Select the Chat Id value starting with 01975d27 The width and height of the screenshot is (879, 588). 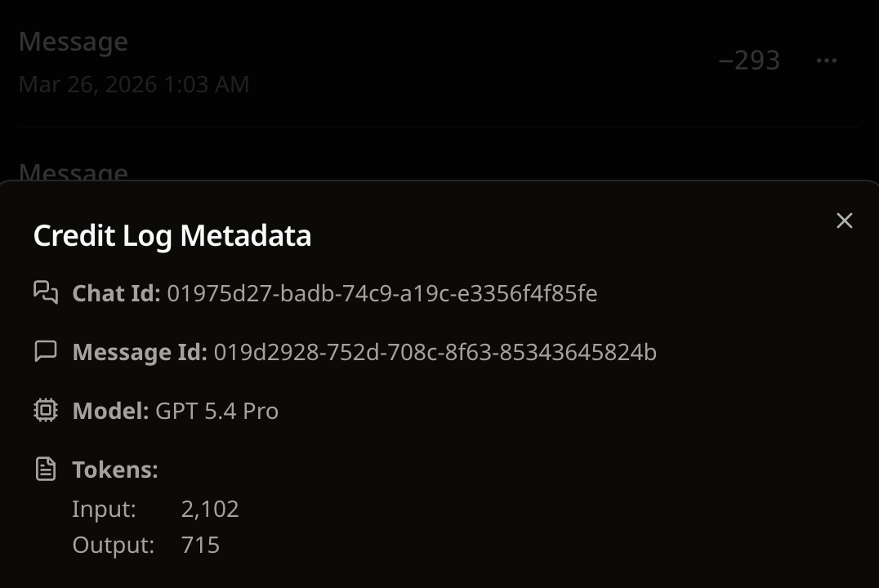coord(381,293)
